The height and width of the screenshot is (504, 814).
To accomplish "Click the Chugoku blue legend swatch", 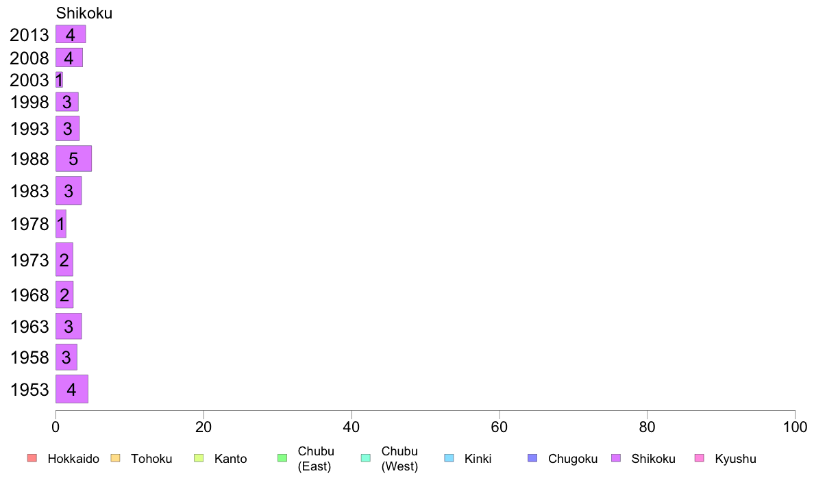I will coord(532,458).
